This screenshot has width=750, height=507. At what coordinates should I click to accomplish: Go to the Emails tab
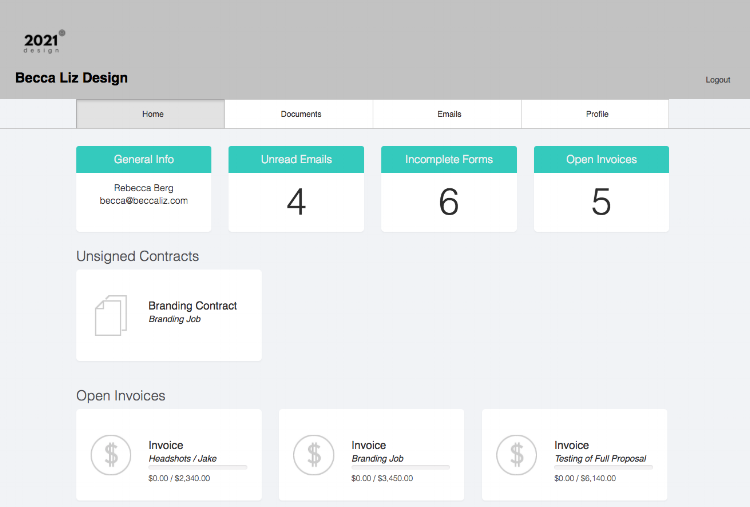point(449,114)
